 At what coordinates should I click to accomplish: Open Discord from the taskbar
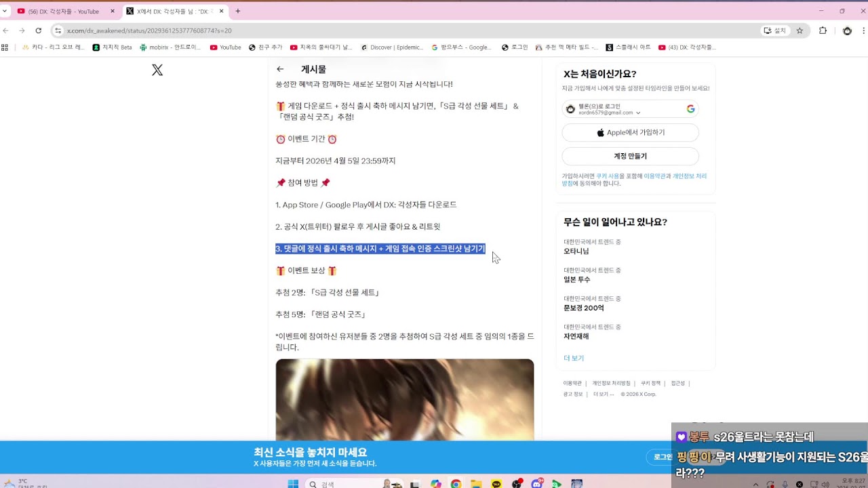coord(538,484)
